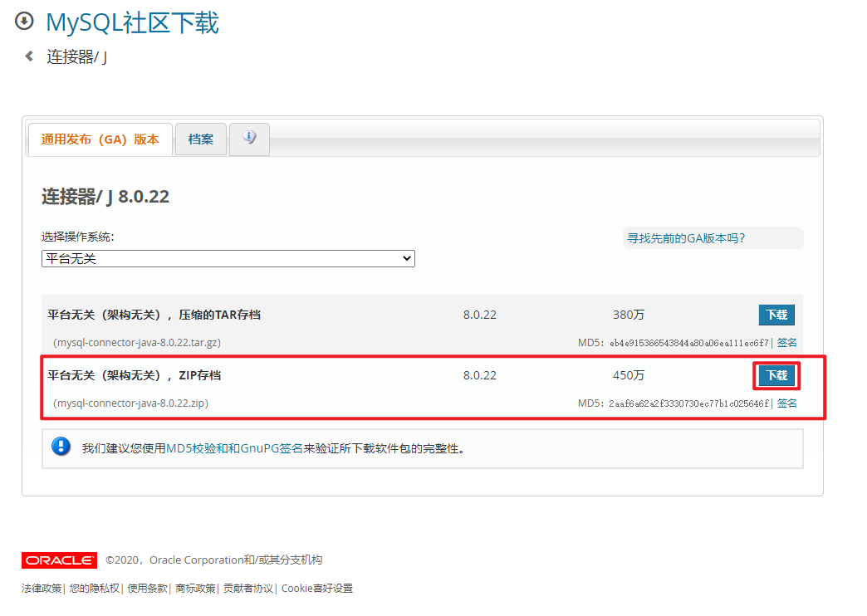Download the ZIP archive mysql-connector-java-8.0.22.zip

tap(776, 375)
